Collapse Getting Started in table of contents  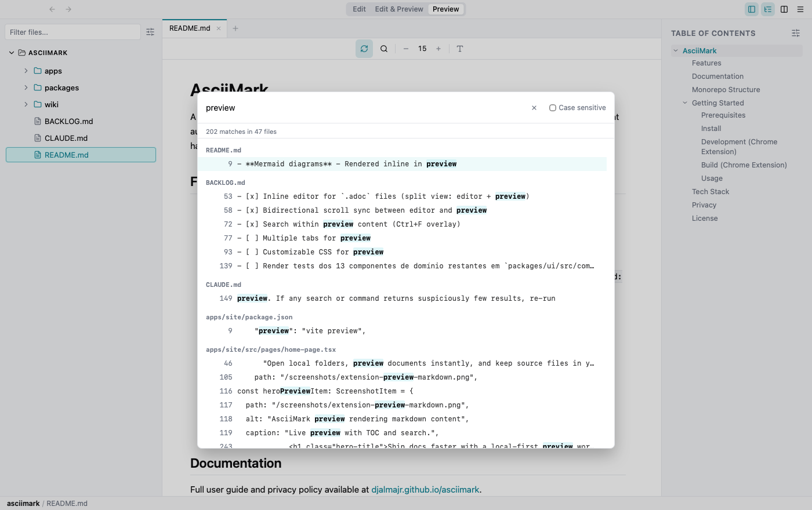point(685,103)
